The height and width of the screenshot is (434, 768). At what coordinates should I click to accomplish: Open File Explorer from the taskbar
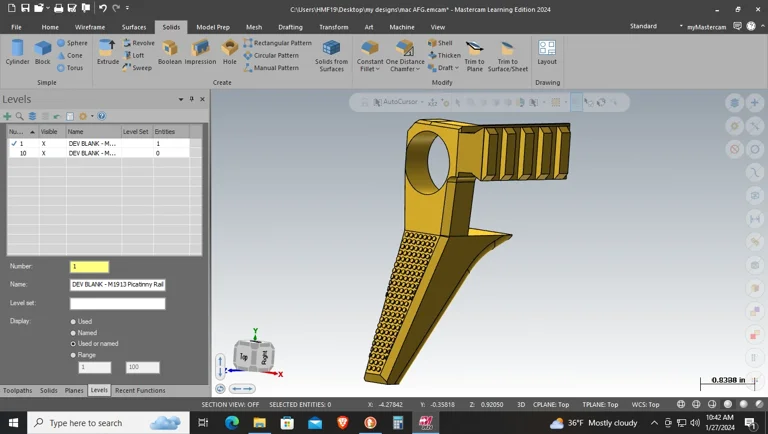(259, 423)
